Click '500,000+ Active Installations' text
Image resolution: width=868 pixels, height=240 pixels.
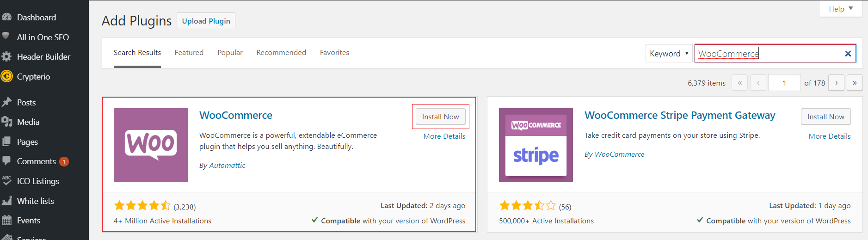[546, 221]
